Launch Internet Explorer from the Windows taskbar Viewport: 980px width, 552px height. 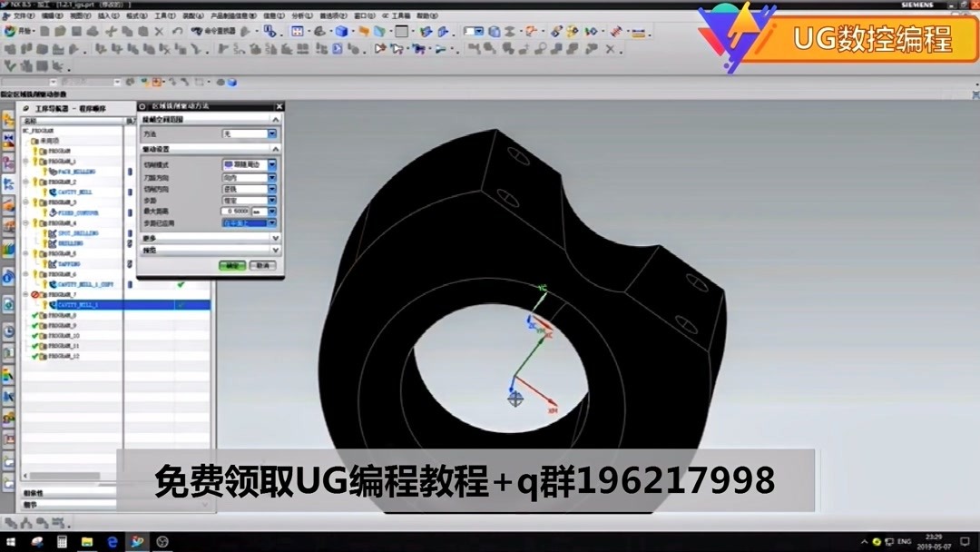pyautogui.click(x=112, y=542)
